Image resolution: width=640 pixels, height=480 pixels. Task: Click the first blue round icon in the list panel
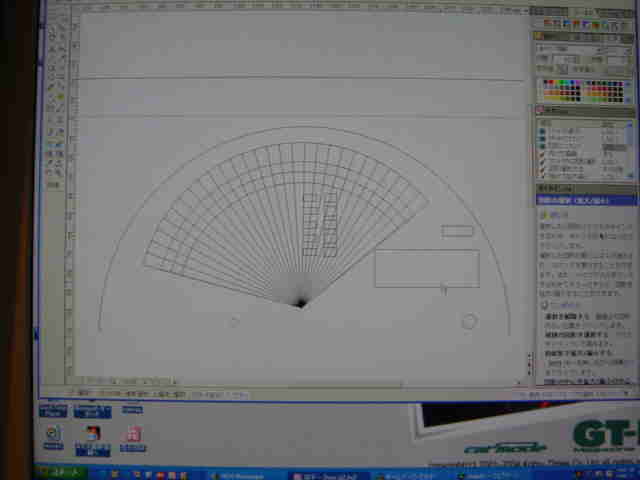542,131
